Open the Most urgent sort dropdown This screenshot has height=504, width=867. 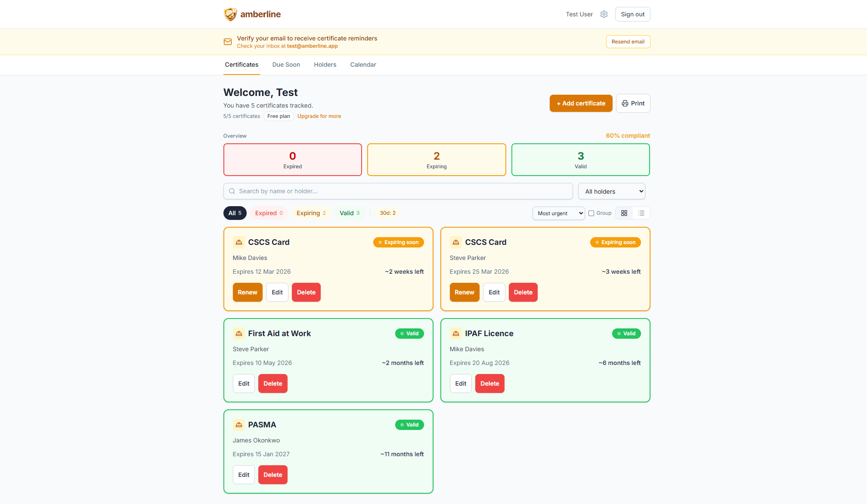pos(558,213)
